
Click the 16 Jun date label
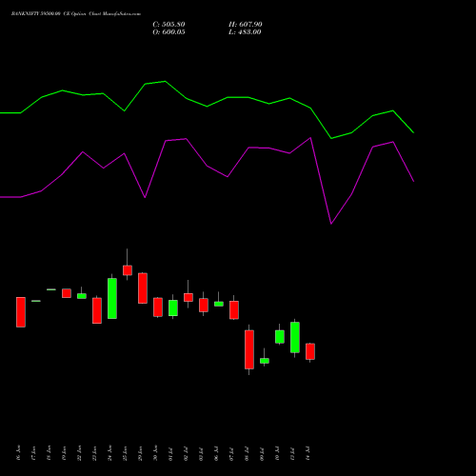(x=18, y=453)
